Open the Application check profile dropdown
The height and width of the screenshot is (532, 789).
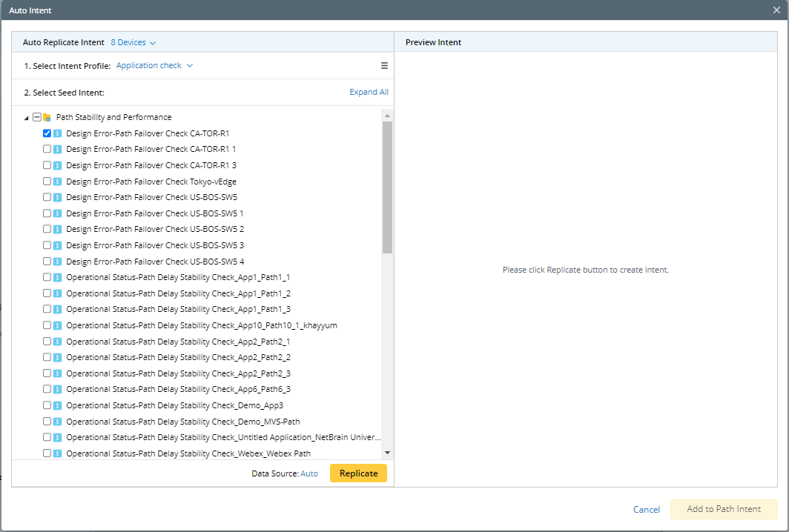154,66
